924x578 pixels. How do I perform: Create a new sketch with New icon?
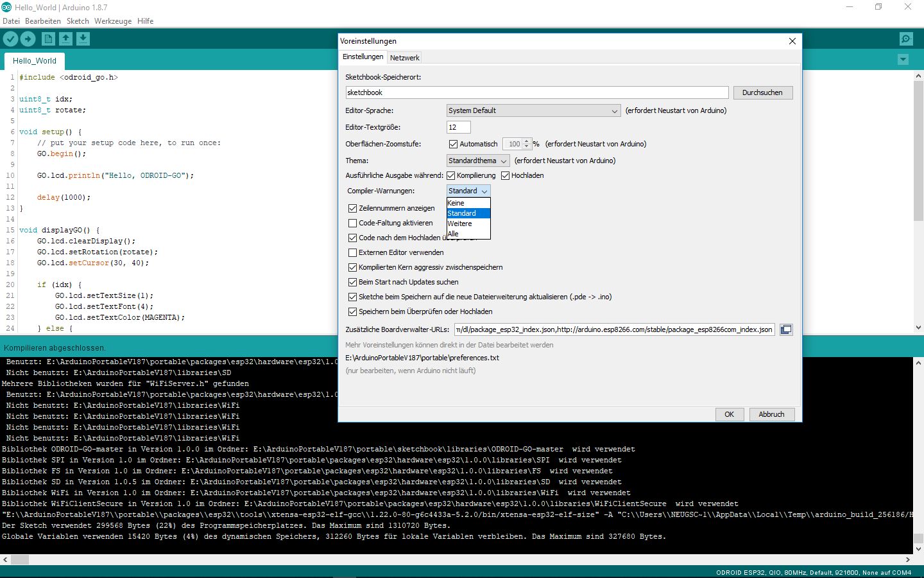[48, 39]
